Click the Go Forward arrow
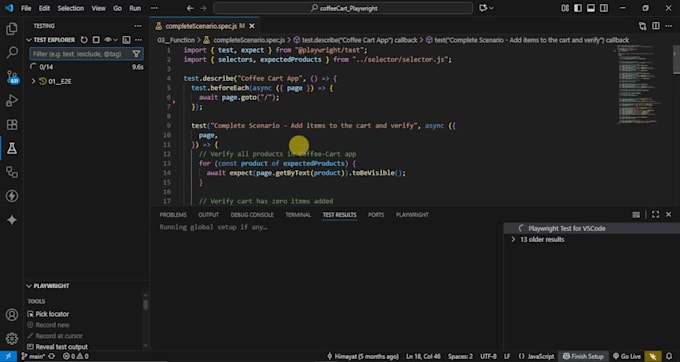Viewport: 680px width, 362px height. click(204, 8)
